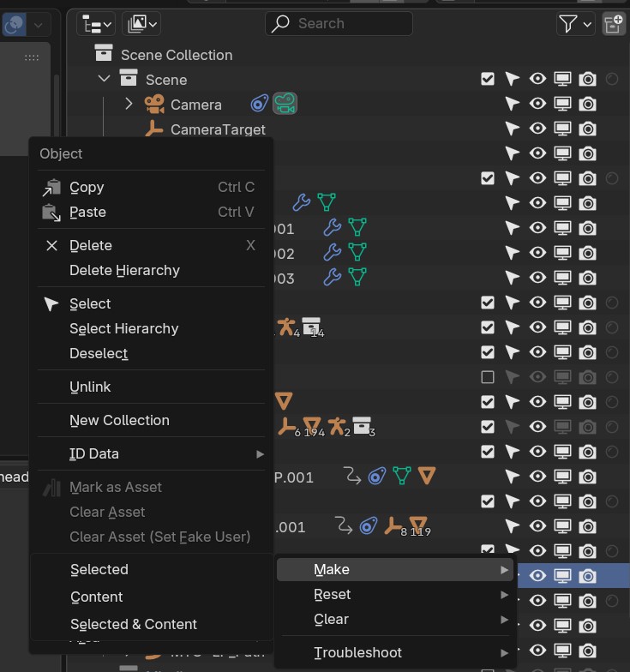Choose Copy from the Object menu
Screen dimensions: 630x672
pyautogui.click(x=151, y=187)
